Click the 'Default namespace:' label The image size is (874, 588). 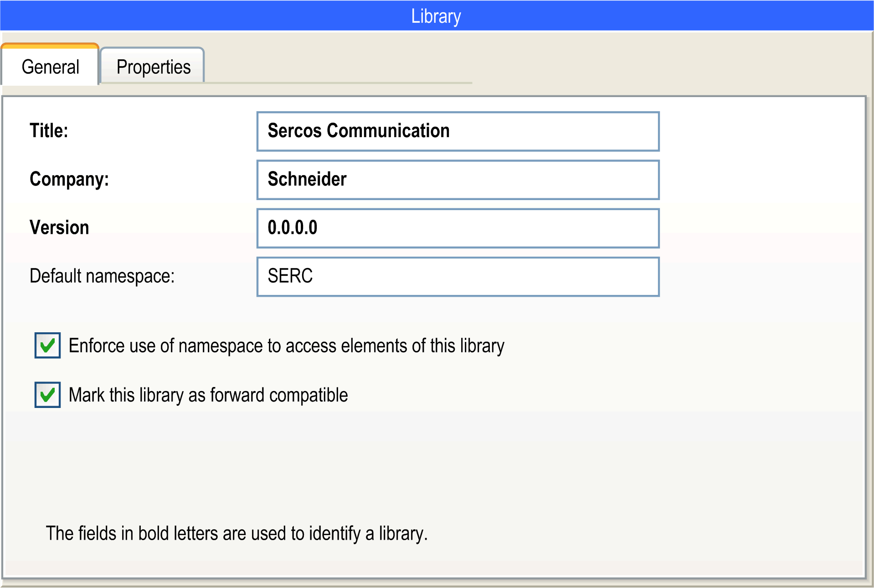tap(102, 276)
